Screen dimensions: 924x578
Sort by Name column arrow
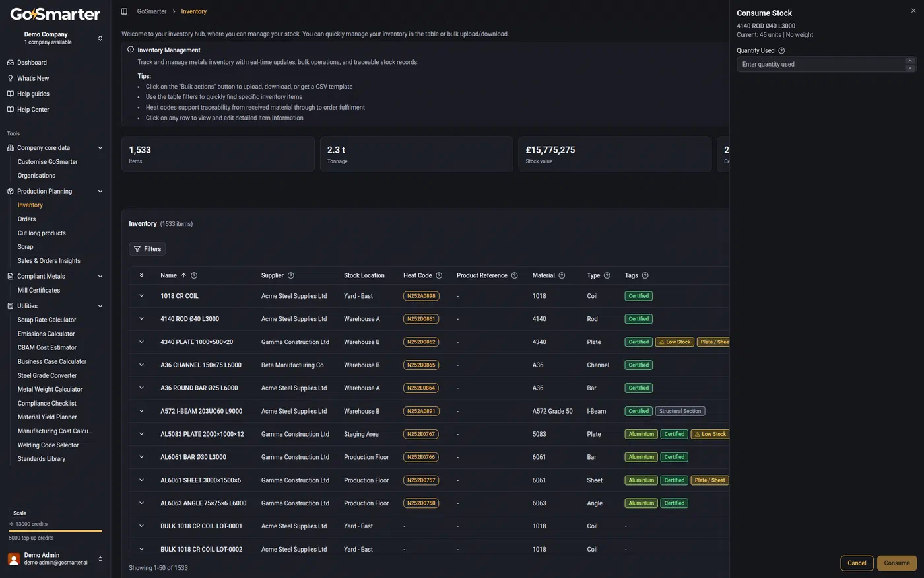(183, 275)
